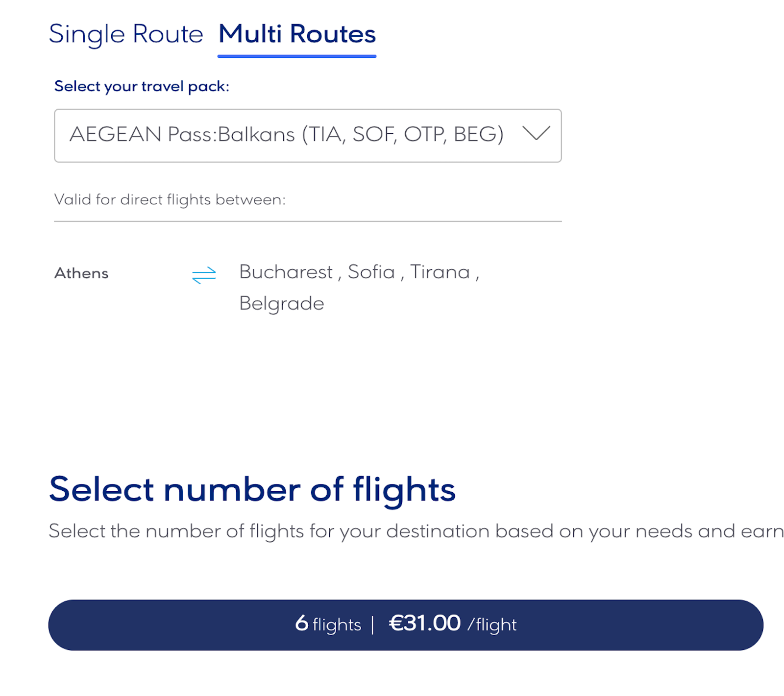784x696 pixels.
Task: Switch to the Single Route tab
Action: (126, 34)
